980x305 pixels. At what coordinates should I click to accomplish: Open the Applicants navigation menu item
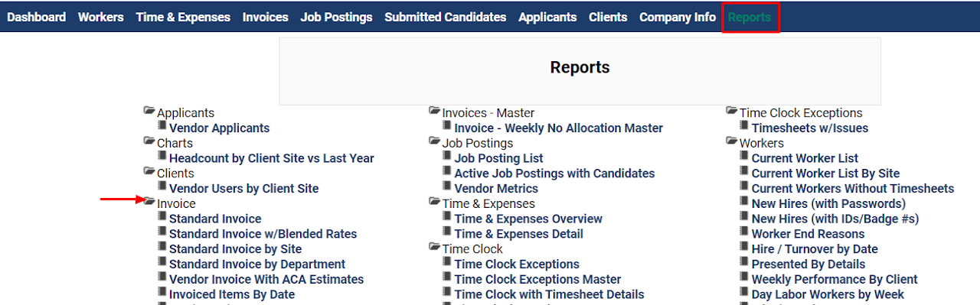pos(547,17)
